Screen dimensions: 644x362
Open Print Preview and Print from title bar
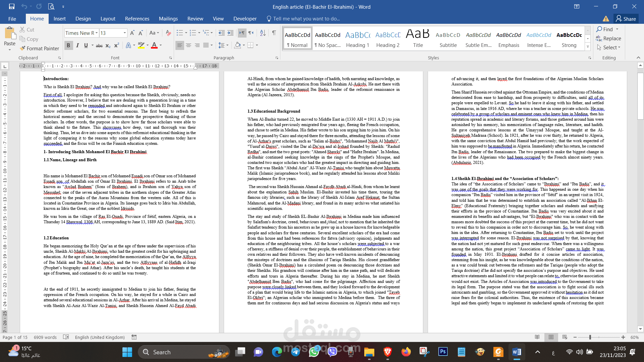pyautogui.click(x=51, y=6)
